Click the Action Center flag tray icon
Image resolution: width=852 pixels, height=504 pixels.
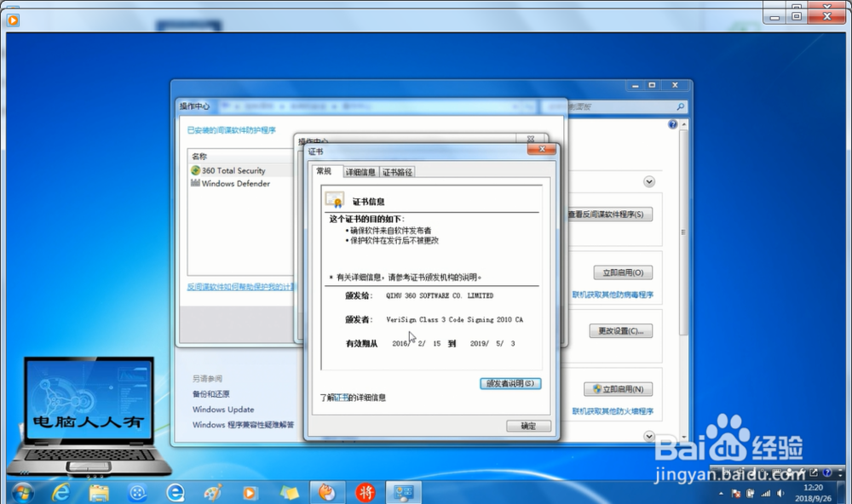click(x=736, y=494)
